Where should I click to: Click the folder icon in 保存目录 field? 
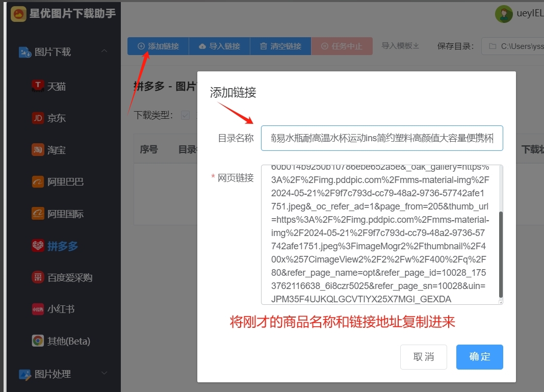tap(493, 46)
